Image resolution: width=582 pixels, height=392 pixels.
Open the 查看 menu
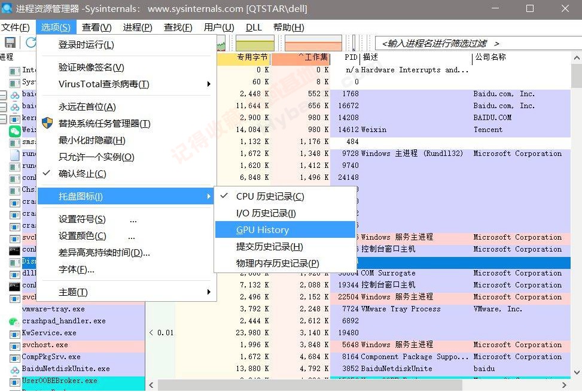point(96,27)
